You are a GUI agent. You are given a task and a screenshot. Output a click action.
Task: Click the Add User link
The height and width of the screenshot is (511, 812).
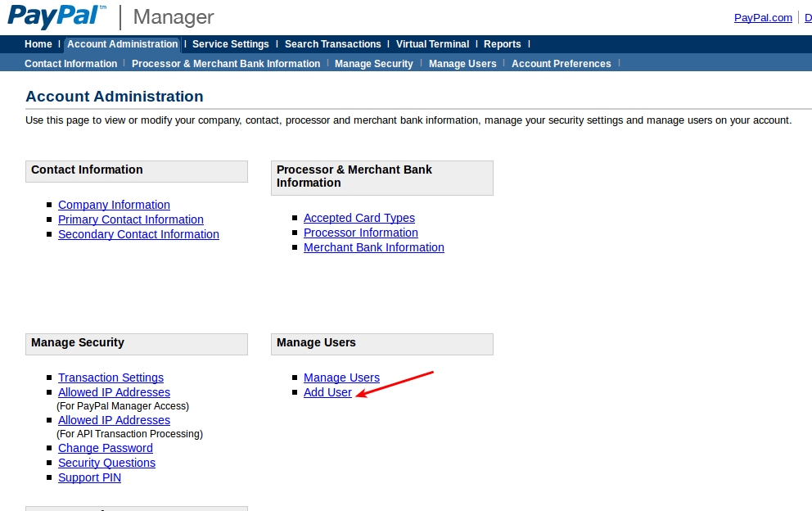[327, 392]
